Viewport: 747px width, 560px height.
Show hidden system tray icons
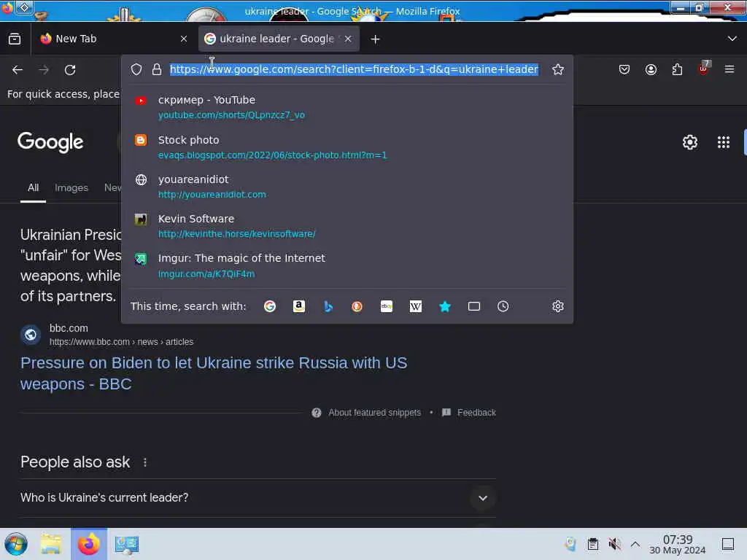635,544
